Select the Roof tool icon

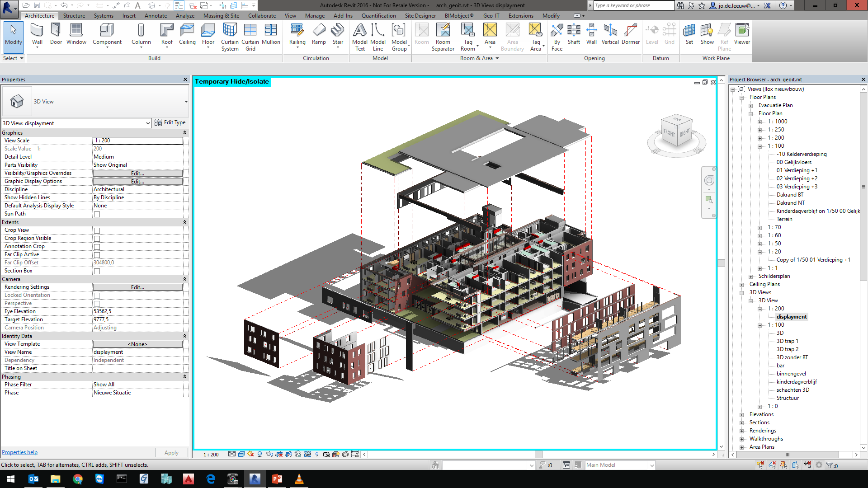point(167,34)
